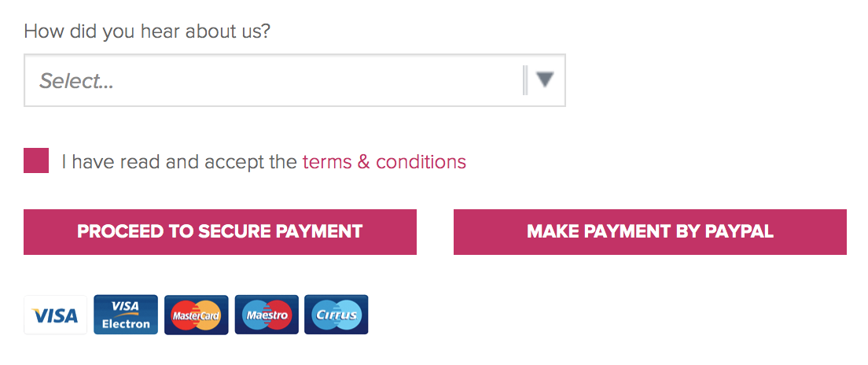The width and height of the screenshot is (868, 365).
Task: Click the 'I have read and accept' label
Action: [x=179, y=162]
